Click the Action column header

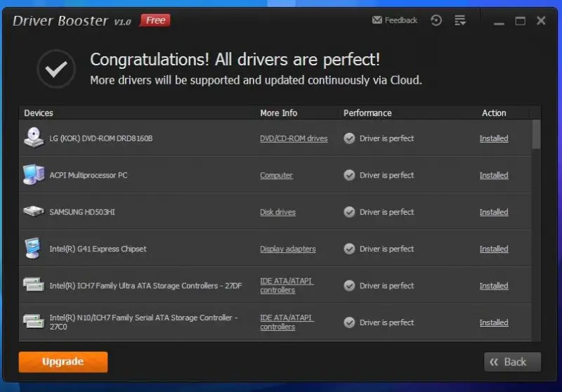(494, 113)
